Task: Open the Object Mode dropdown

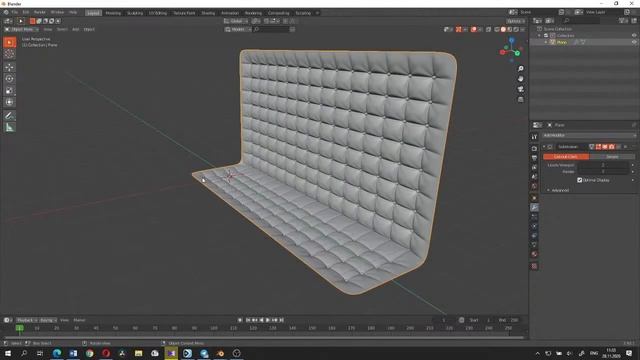Action: pyautogui.click(x=22, y=29)
